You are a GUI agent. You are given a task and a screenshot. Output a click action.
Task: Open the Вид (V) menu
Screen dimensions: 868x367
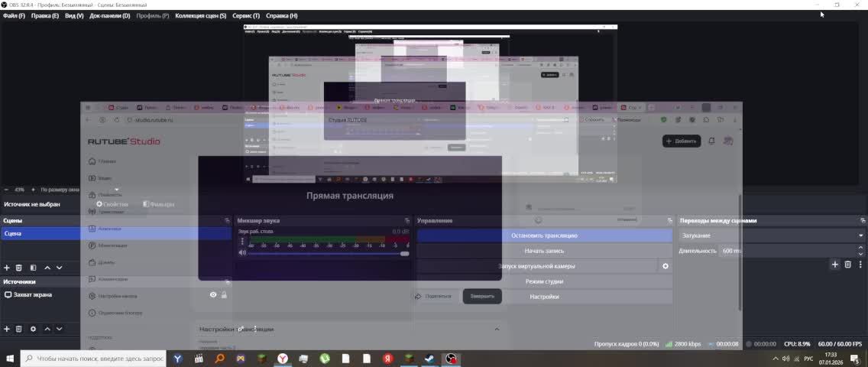click(x=74, y=16)
